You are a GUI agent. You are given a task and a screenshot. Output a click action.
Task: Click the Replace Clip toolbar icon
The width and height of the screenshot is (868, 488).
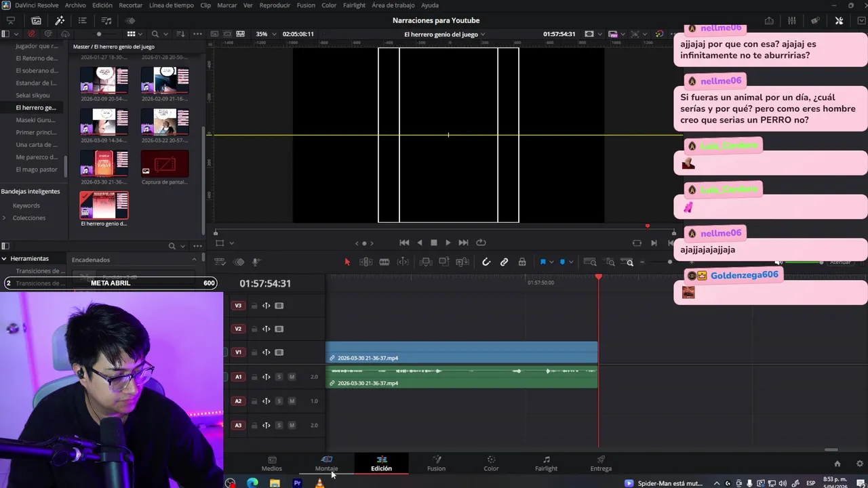click(x=462, y=262)
